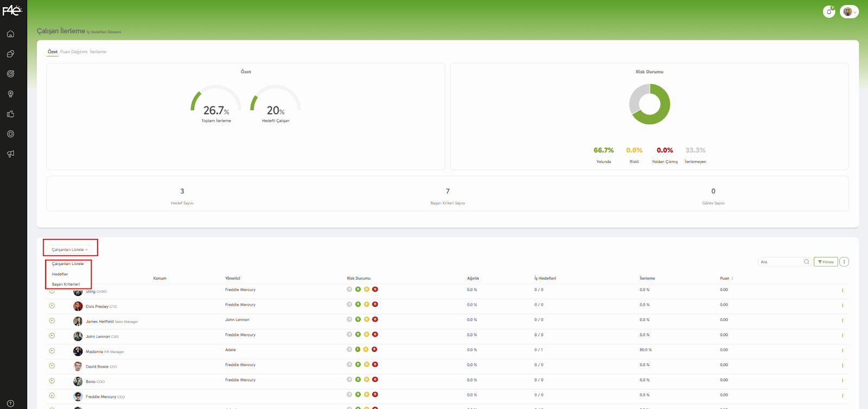Switch to the Puan Dağılımı tab
Viewport: 868px width, 409px height.
pos(73,52)
